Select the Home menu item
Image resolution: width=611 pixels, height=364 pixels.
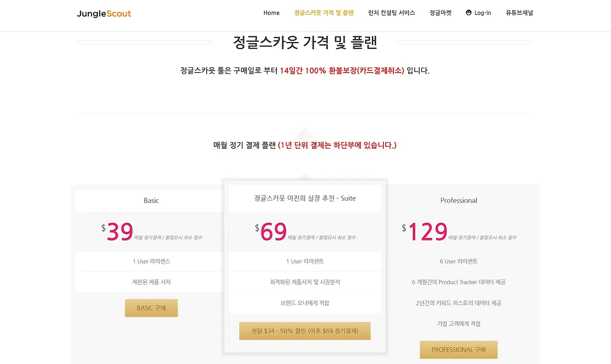(x=271, y=13)
